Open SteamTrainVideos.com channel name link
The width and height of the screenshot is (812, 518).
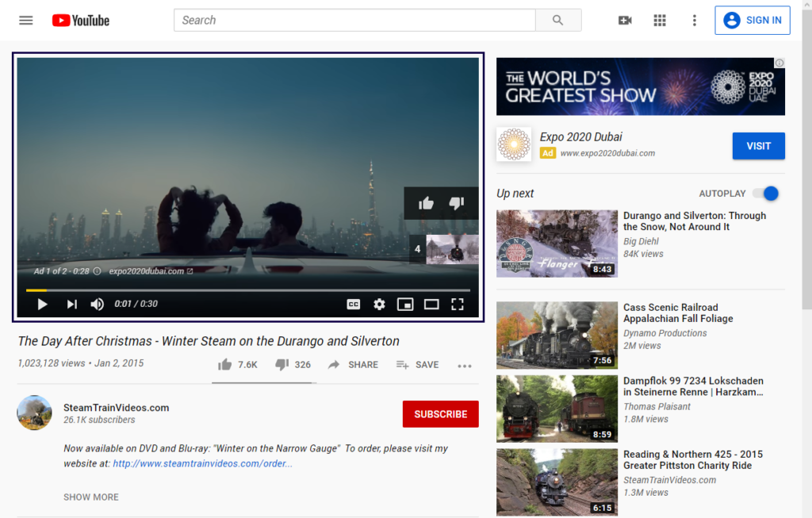116,408
